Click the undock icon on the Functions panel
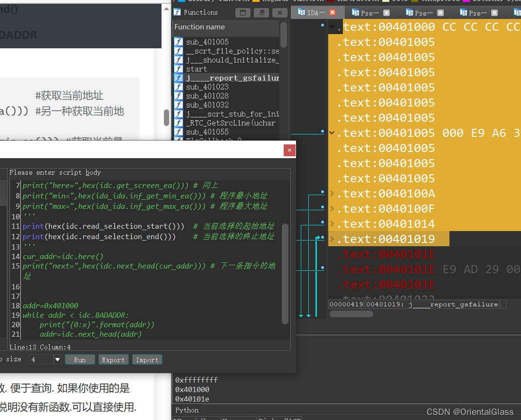521x420 pixels. pos(261,12)
